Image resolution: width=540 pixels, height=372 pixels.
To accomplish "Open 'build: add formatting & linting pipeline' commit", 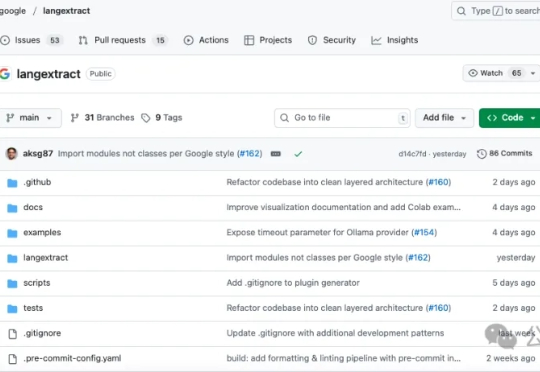I will pyautogui.click(x=343, y=358).
